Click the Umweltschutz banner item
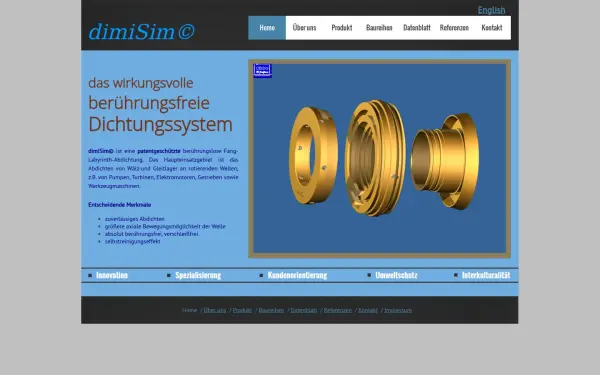Screen dimensions: 600x375 [x=396, y=275]
